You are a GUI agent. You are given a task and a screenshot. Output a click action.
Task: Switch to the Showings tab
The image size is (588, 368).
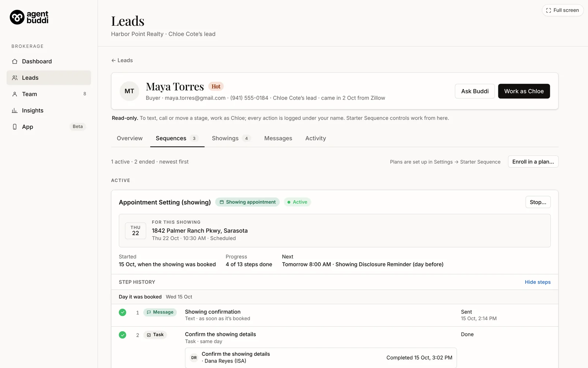pyautogui.click(x=231, y=138)
